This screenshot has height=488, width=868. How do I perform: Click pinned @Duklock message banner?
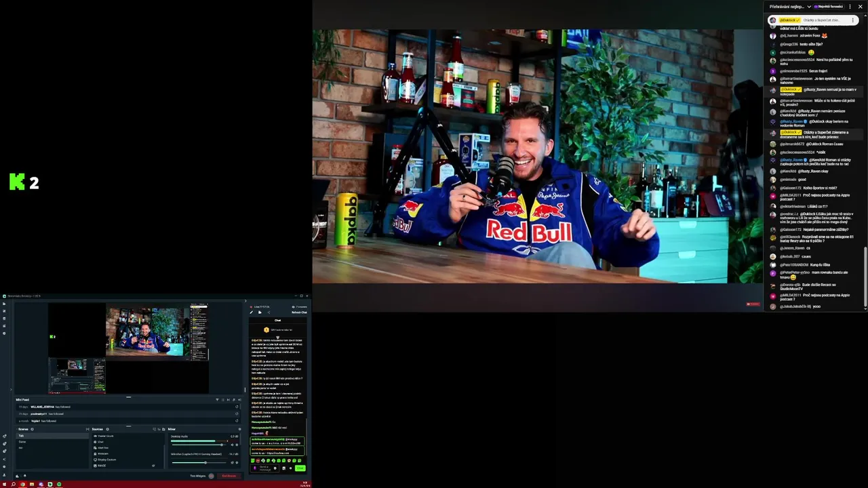point(813,20)
